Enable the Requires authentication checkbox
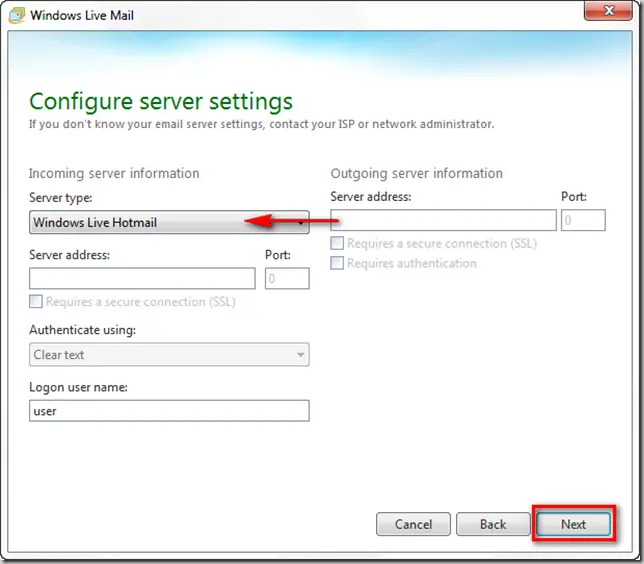The height and width of the screenshot is (564, 644). coord(337,263)
